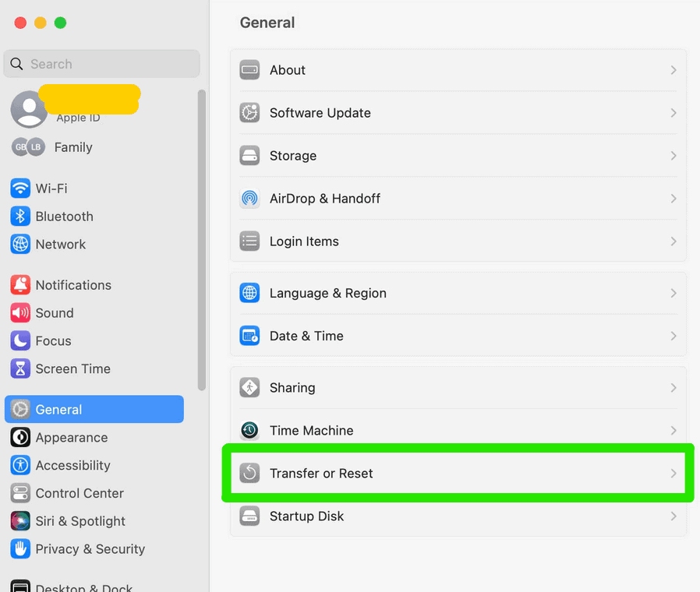Image resolution: width=700 pixels, height=592 pixels.
Task: Expand the Transfer or Reset row
Action: click(458, 471)
